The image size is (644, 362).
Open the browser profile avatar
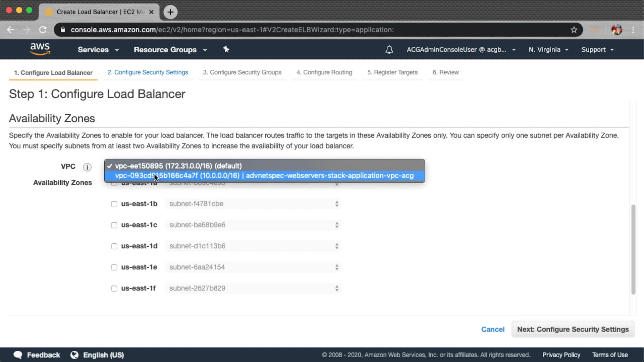(x=616, y=30)
